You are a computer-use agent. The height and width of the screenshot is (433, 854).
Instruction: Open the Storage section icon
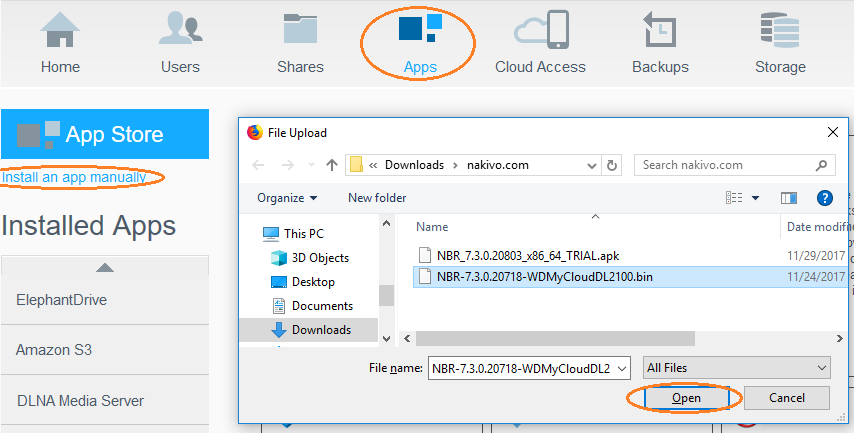[x=780, y=30]
